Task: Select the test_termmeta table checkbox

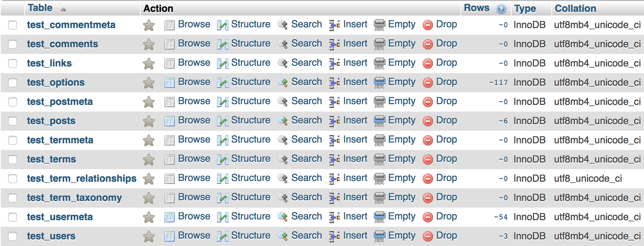Action: pyautogui.click(x=13, y=140)
